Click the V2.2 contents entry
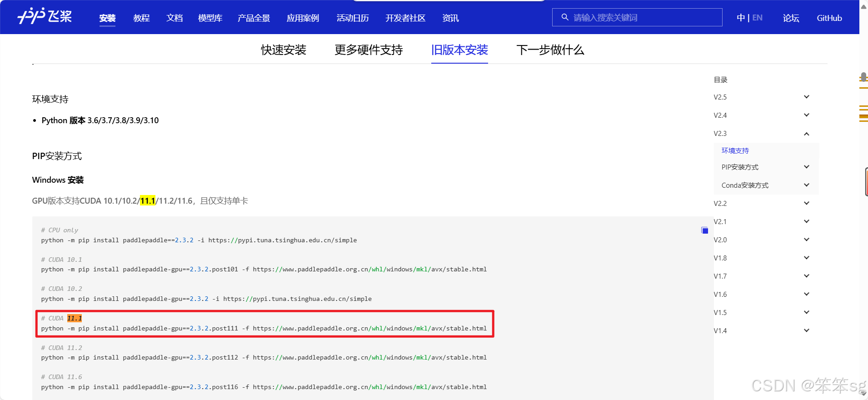868x400 pixels. [720, 203]
